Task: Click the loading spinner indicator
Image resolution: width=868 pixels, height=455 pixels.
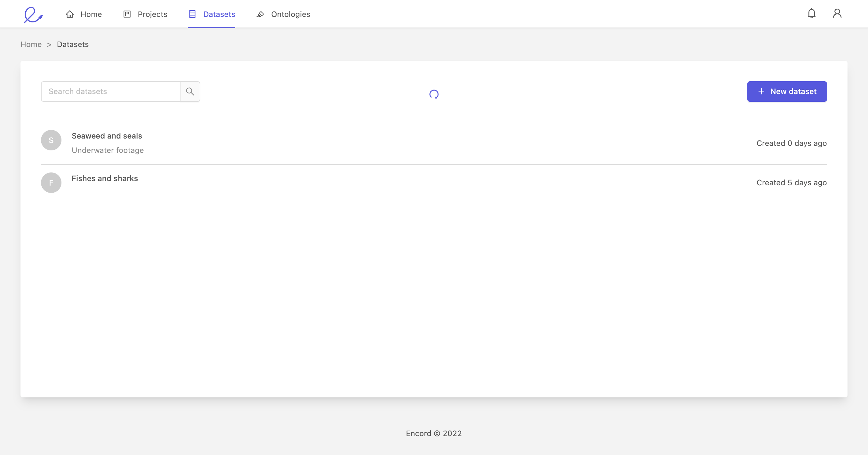Action: pyautogui.click(x=434, y=94)
